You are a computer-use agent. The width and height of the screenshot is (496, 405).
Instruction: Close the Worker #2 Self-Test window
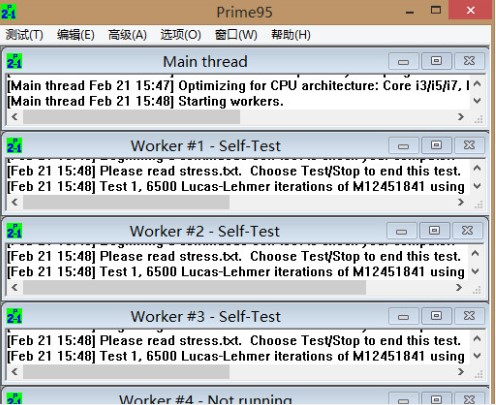point(467,231)
